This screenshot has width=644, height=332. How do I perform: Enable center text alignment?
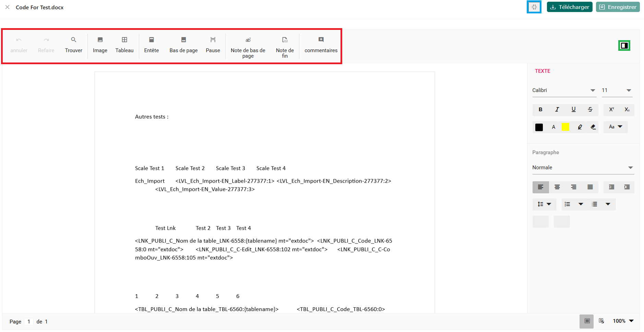coord(557,187)
